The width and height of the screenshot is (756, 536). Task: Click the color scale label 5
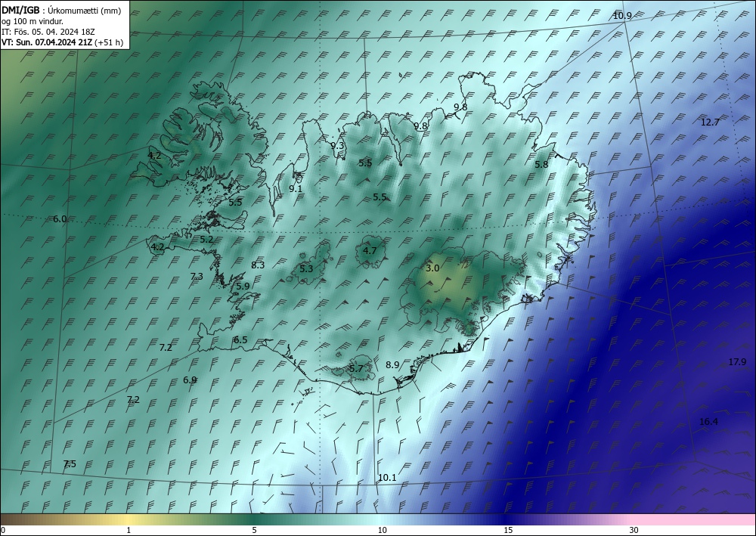(x=254, y=531)
